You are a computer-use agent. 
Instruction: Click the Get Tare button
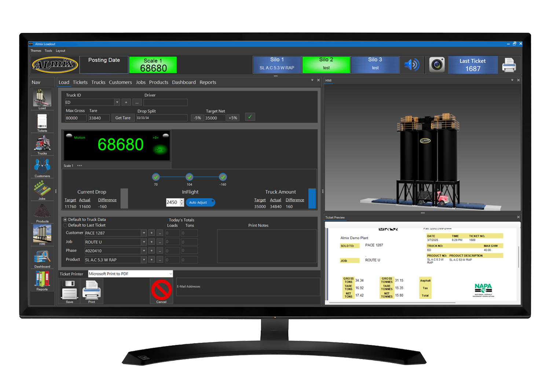tap(123, 118)
